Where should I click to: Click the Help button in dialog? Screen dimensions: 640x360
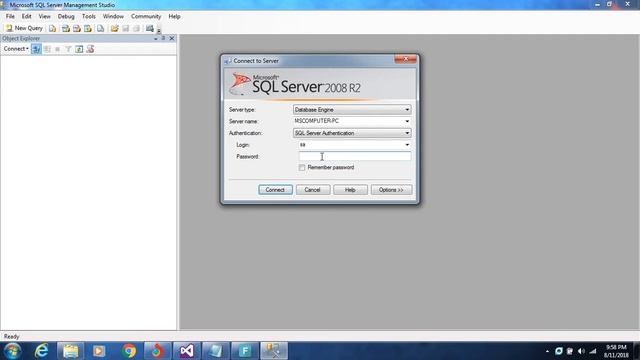(x=350, y=190)
